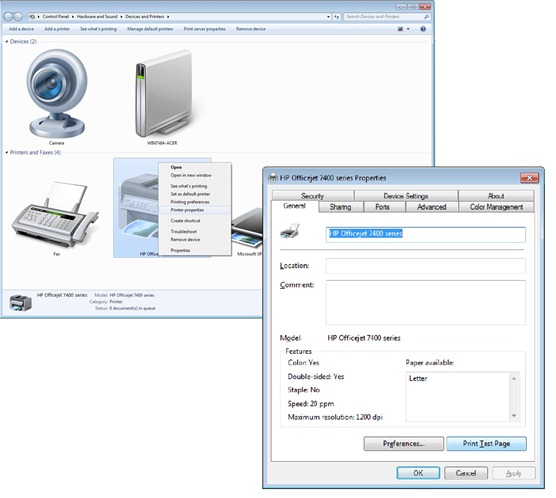Click OK in the Properties dialog
The image size is (556, 498).
pos(418,473)
